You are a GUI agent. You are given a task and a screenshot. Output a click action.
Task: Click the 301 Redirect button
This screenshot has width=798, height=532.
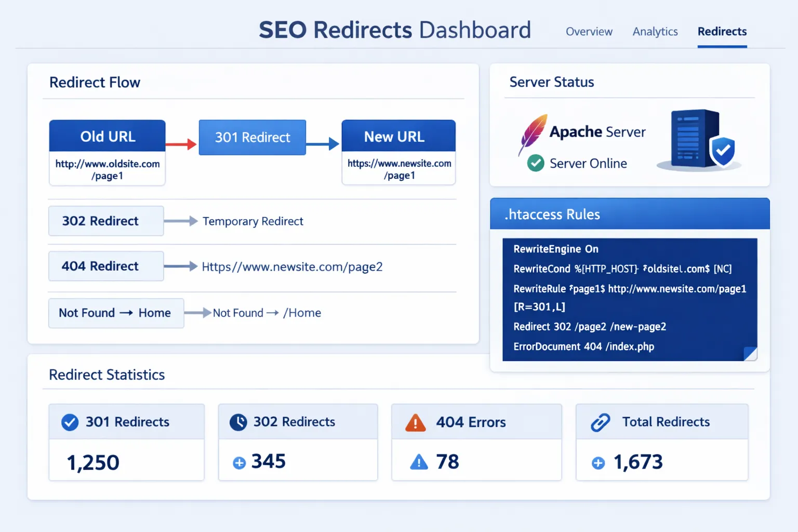click(x=252, y=137)
